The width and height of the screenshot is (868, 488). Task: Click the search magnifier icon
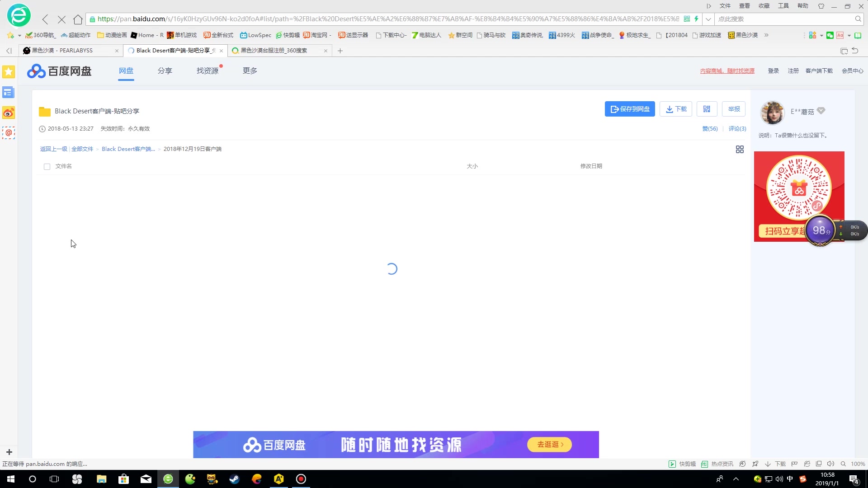coord(858,19)
